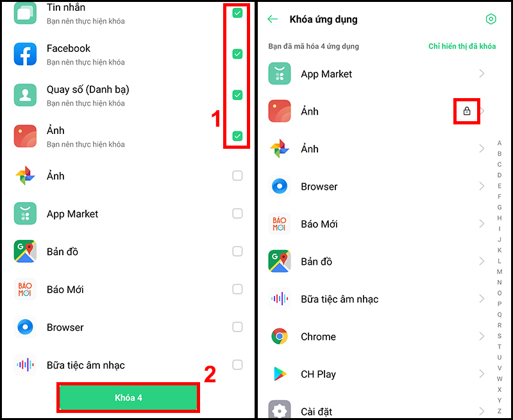Open app lock settings hexagon icon
Screen dimensions: 513x420
tap(491, 19)
